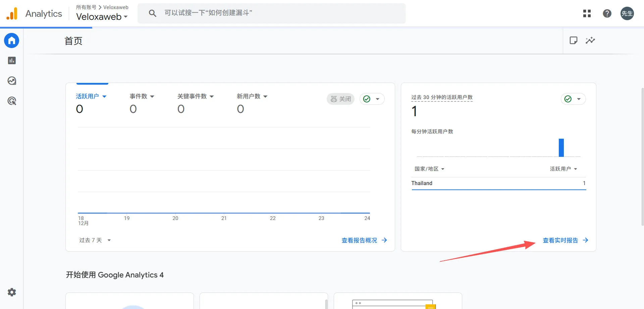This screenshot has width=644, height=309.
Task: Open the Reports section in the sidebar
Action: click(x=11, y=60)
